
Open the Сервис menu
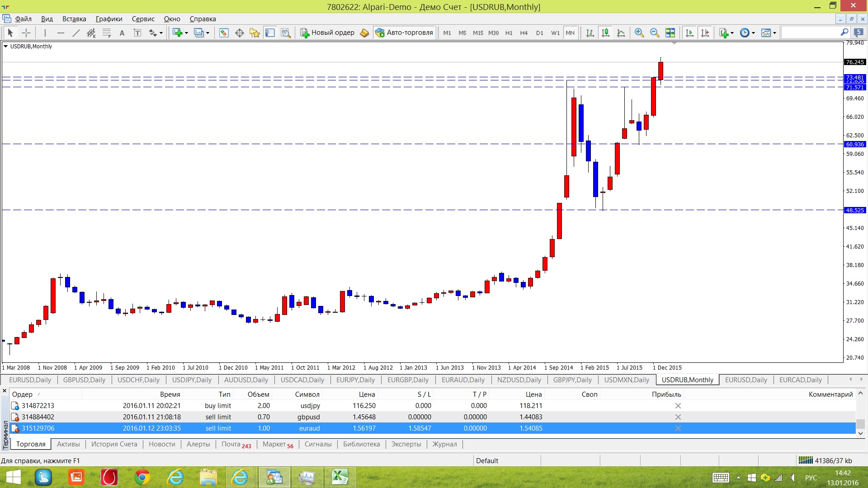pyautogui.click(x=143, y=19)
